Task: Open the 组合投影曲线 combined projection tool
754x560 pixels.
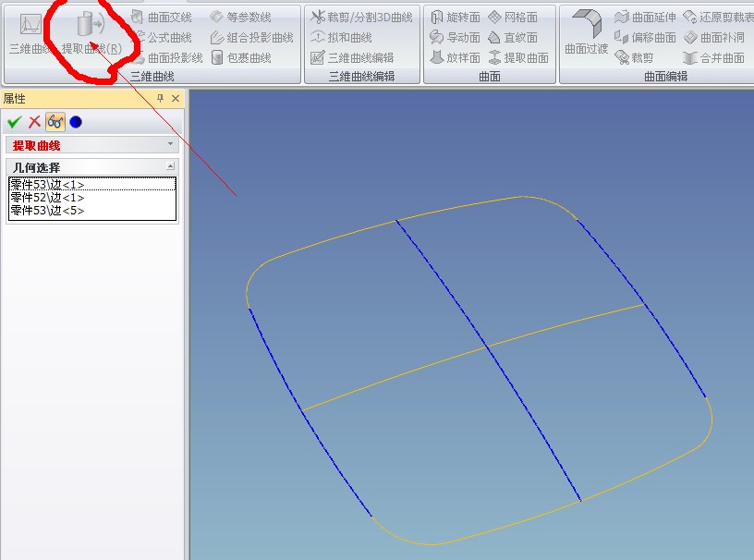Action: (x=251, y=38)
